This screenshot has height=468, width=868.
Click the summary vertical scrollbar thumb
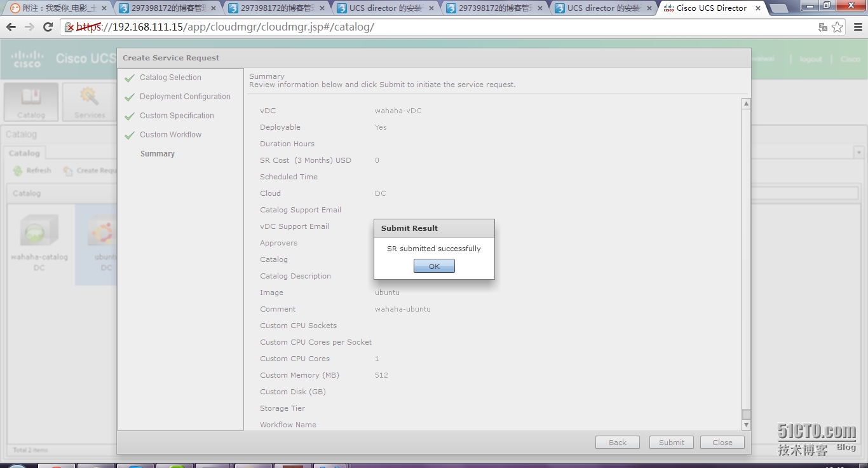pyautogui.click(x=746, y=259)
